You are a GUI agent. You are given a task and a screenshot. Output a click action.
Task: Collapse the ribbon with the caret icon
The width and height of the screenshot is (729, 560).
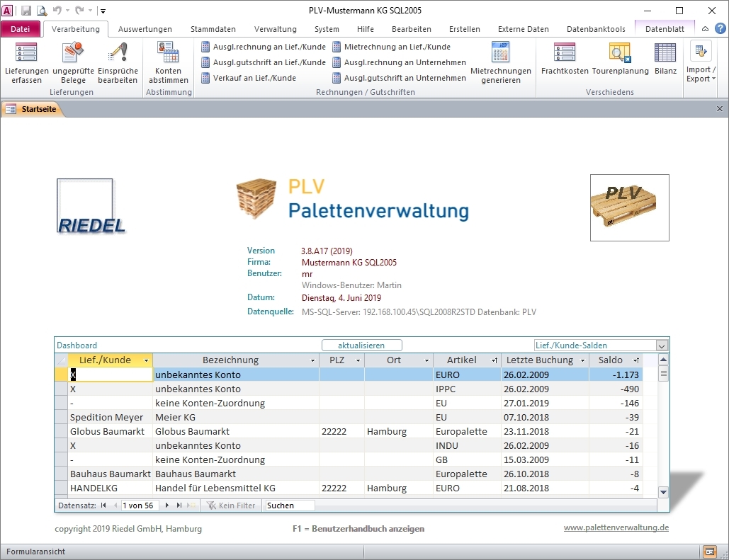pyautogui.click(x=706, y=29)
